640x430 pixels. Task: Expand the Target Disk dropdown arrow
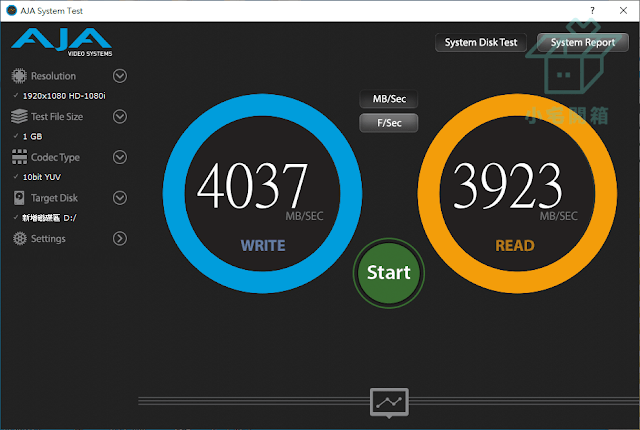pos(120,198)
